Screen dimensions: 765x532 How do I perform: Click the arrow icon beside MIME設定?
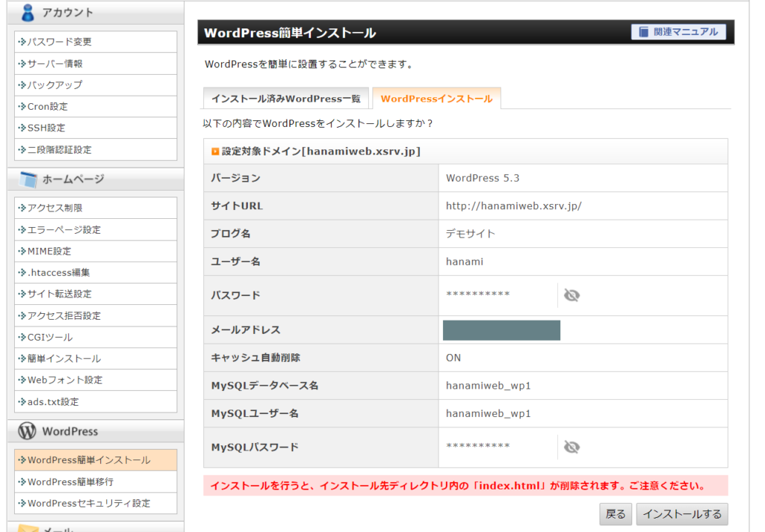click(x=22, y=251)
